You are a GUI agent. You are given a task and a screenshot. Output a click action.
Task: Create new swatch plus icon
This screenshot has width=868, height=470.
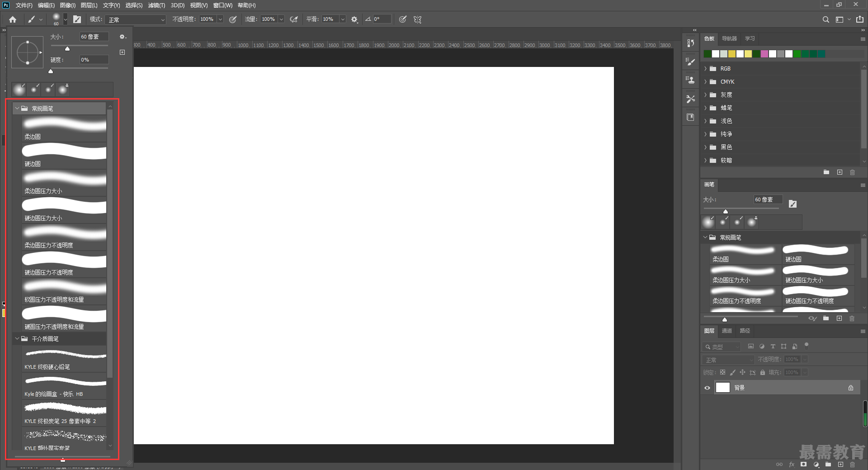[840, 172]
